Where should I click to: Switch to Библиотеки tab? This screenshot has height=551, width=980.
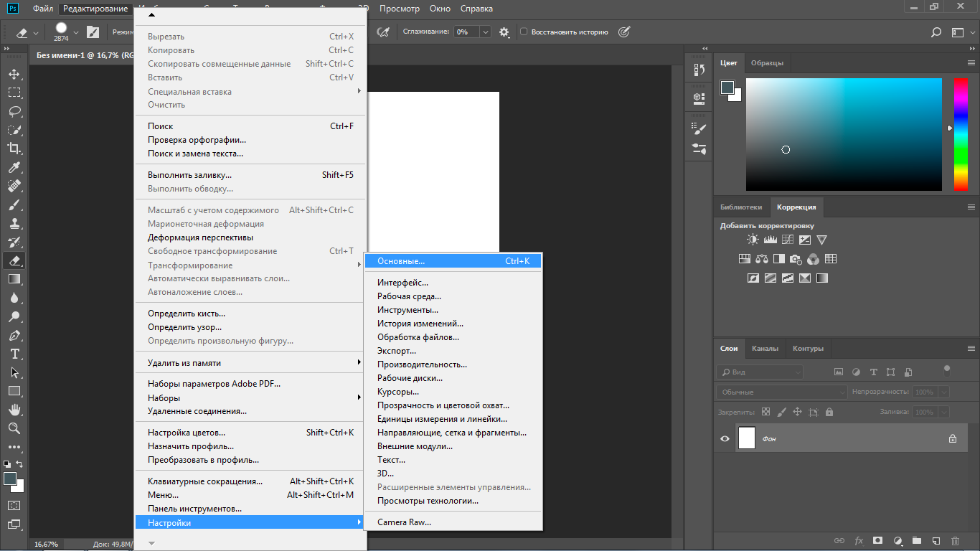[741, 207]
